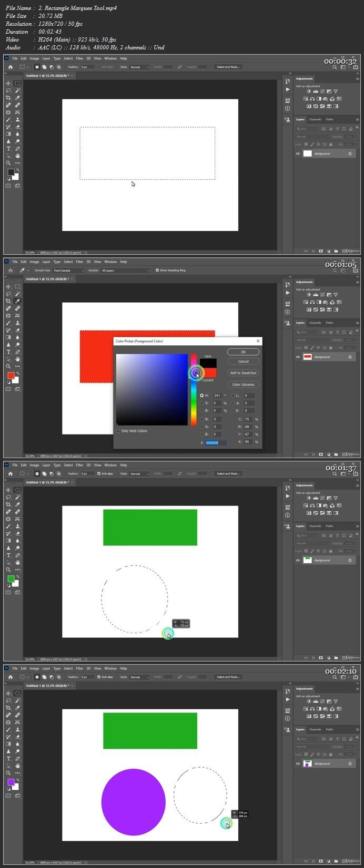Open Style Normal dropdown in the 00:02:10 frame

tap(140, 677)
